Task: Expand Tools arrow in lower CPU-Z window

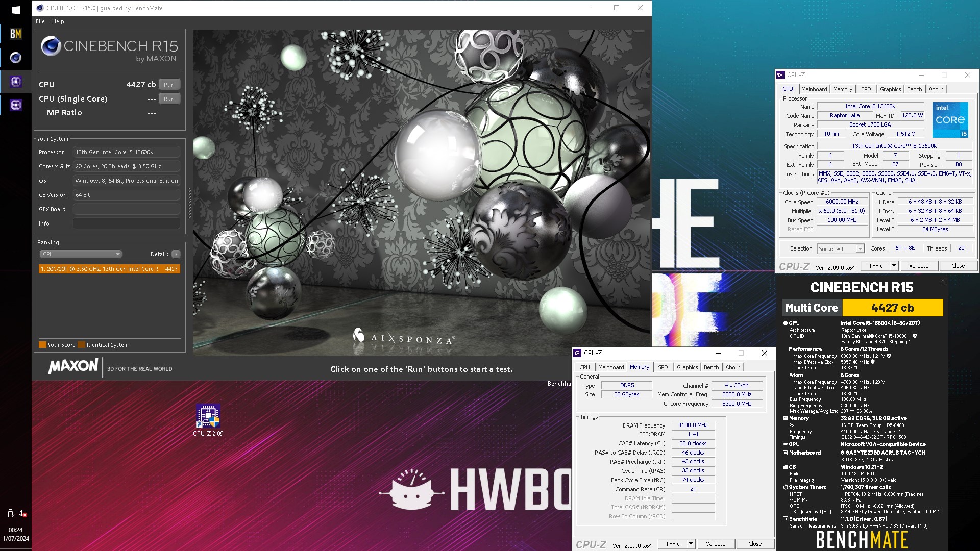Action: point(691,544)
